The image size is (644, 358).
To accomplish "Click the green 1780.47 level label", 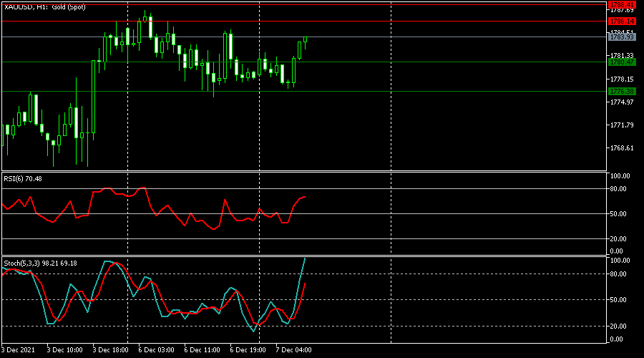I will point(622,62).
